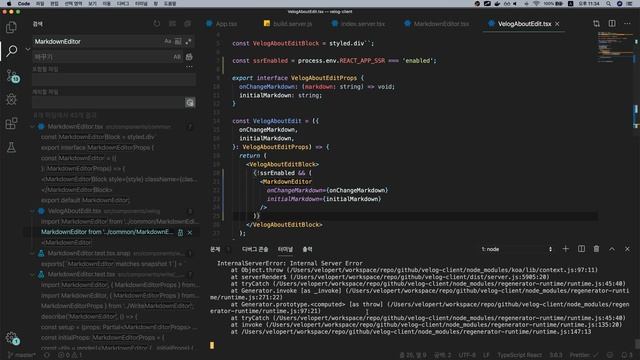Open the Extensions view in activity bar
Viewport: 640px width, 360px height.
tap(11, 123)
